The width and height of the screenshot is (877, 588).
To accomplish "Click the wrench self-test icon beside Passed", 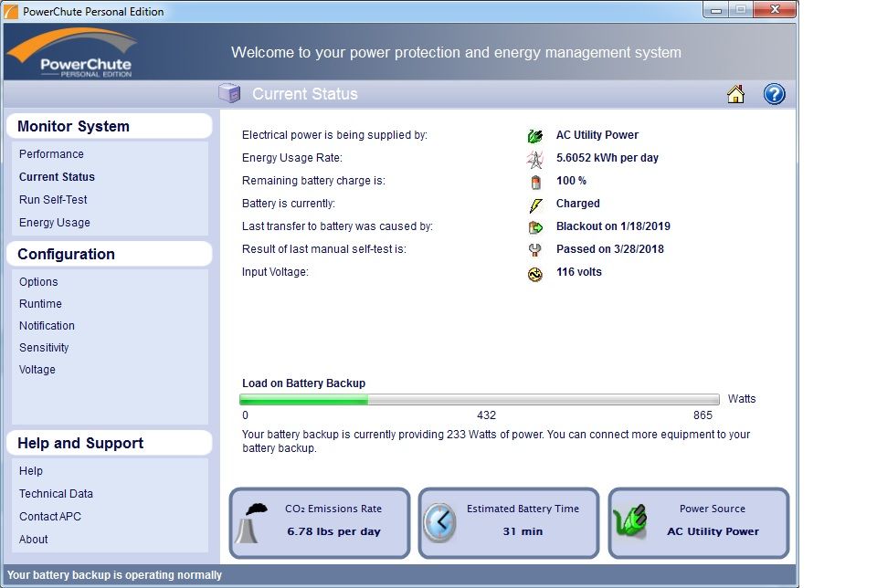I will point(535,250).
